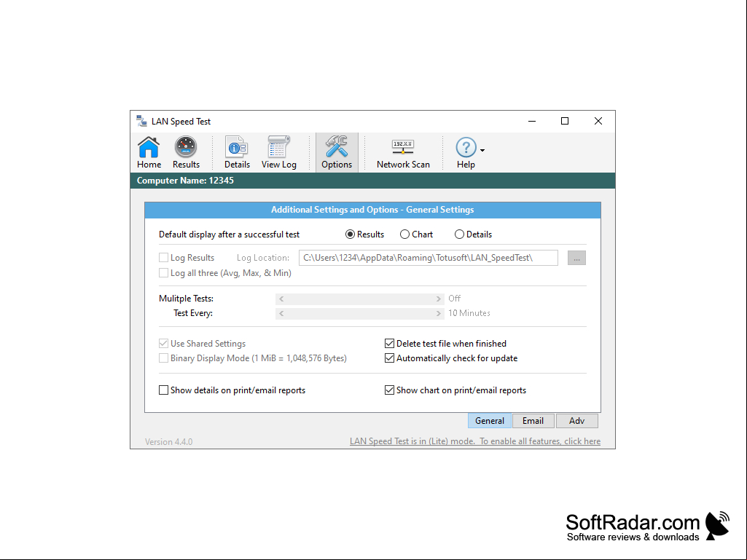This screenshot has width=747, height=560.
Task: Switch to the Email settings tab
Action: point(533,420)
